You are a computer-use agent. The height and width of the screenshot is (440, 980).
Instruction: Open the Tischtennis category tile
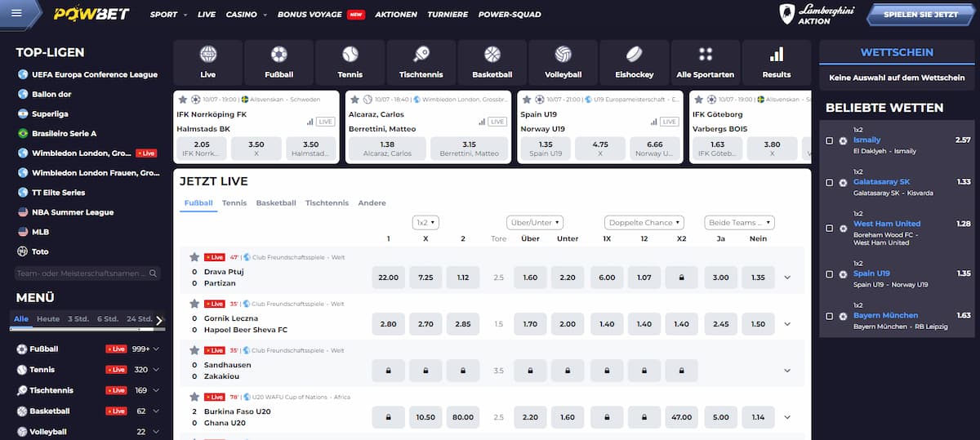tap(421, 63)
